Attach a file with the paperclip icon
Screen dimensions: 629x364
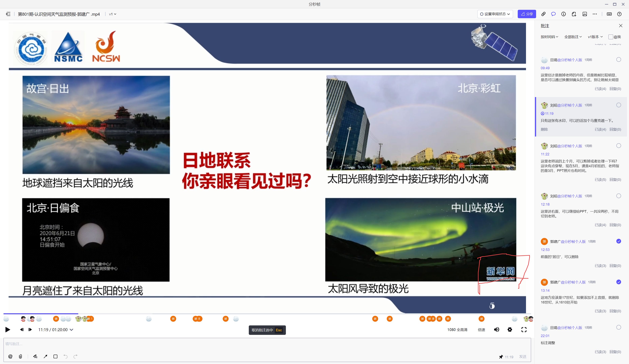[x=20, y=357]
